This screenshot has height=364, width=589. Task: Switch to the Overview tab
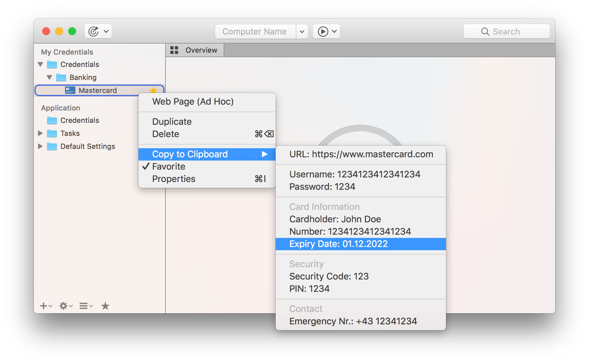pyautogui.click(x=195, y=50)
